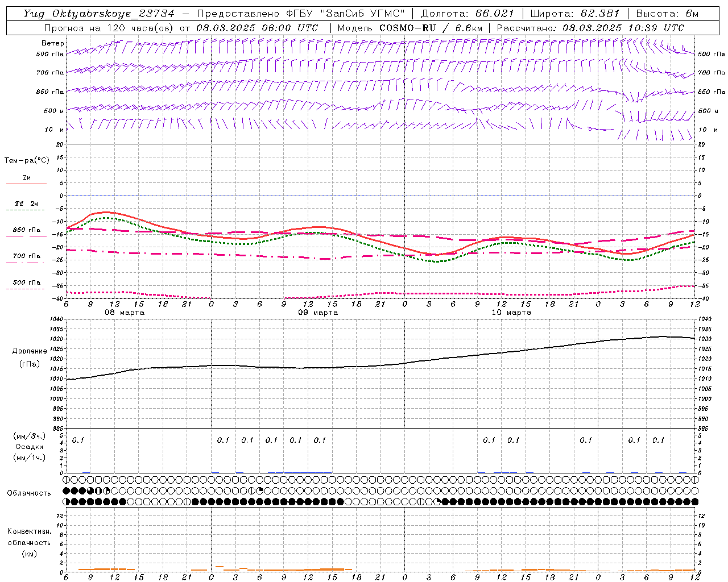
Task: Click the station title Yug_Oktyabrskoye_23734
Action: pos(99,14)
